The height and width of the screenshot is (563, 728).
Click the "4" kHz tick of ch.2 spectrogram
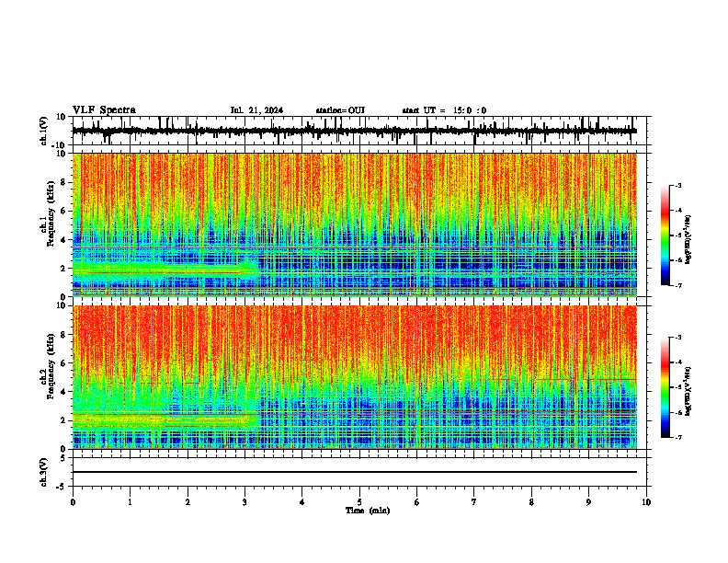pyautogui.click(x=64, y=392)
